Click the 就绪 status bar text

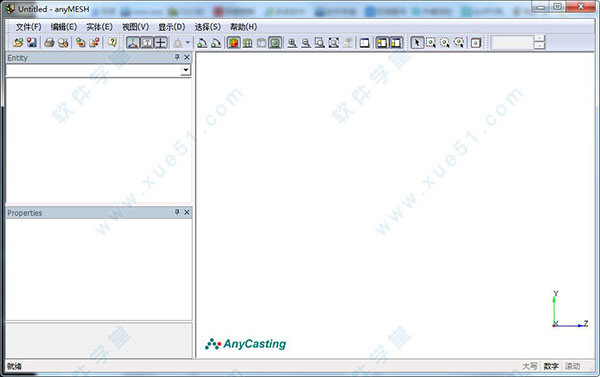[x=14, y=366]
